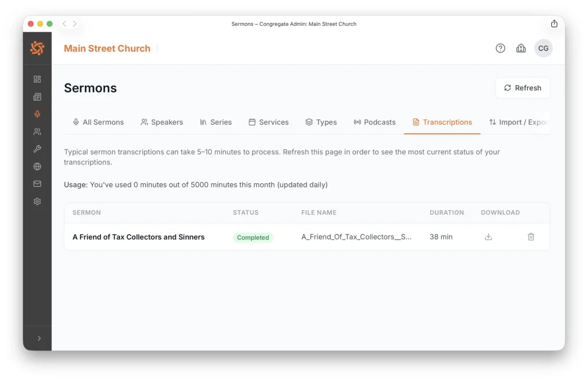The height and width of the screenshot is (381, 588).
Task: Open the gear settings icon in sidebar
Action: click(x=37, y=201)
